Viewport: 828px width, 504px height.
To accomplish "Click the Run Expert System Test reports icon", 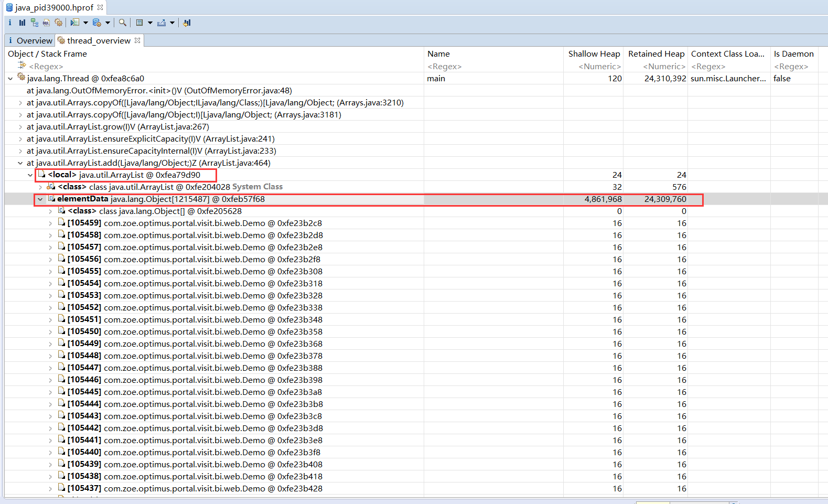I will coord(75,23).
